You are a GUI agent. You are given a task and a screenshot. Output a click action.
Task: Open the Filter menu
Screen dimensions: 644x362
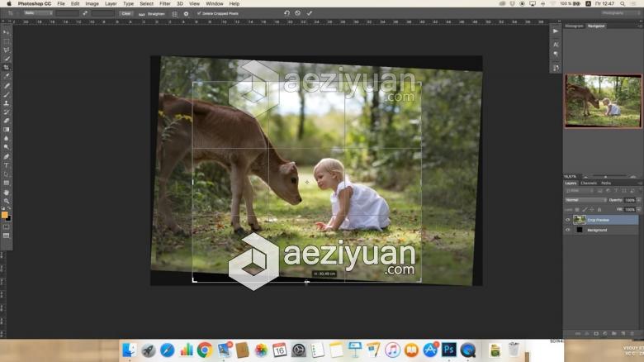164,3
